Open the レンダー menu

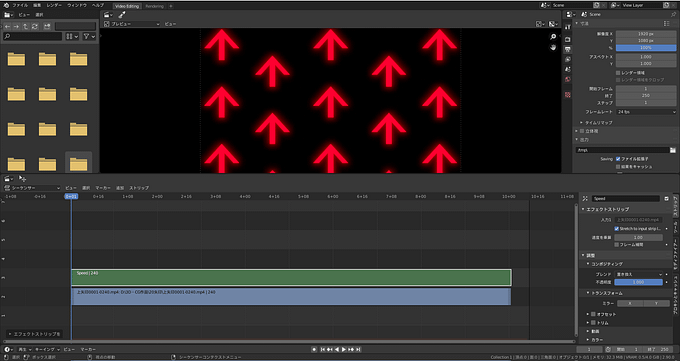[54, 5]
